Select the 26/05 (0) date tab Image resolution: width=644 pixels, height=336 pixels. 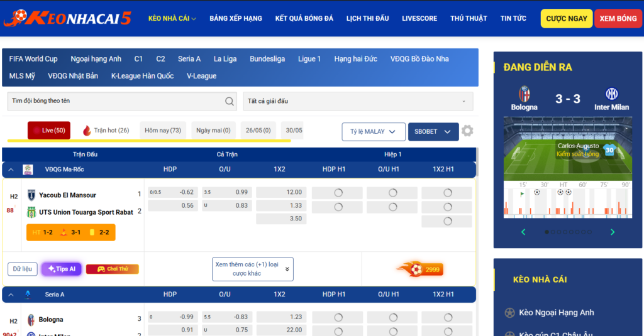(258, 131)
